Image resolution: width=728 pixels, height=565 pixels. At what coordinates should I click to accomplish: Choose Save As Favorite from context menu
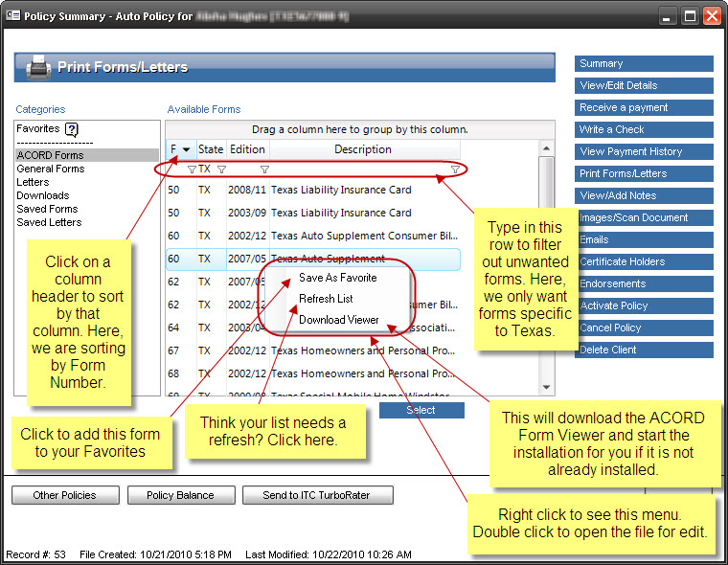[x=338, y=278]
